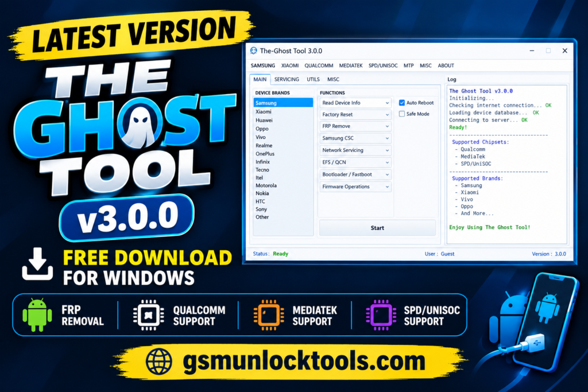Image resolution: width=588 pixels, height=392 pixels.
Task: Click the 'Connecting to server... OK' log line
Action: click(488, 120)
